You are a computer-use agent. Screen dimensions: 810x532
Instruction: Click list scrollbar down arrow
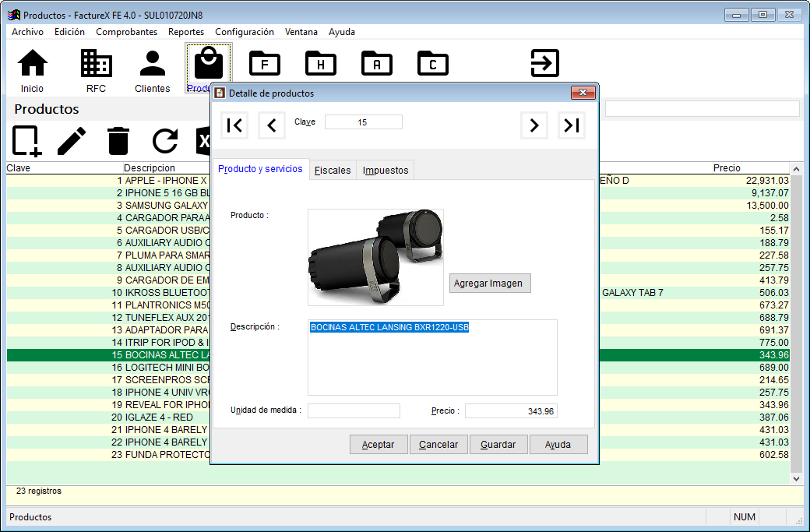coord(796,478)
